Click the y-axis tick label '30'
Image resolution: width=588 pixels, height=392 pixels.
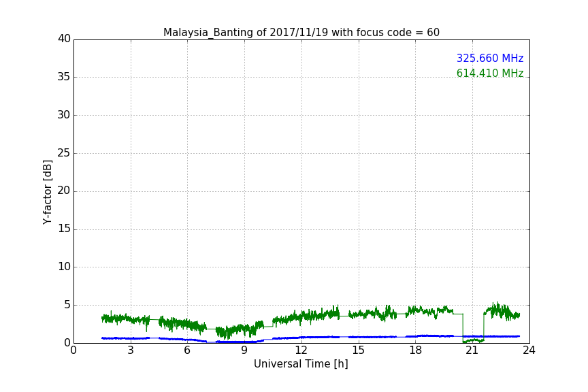(x=64, y=115)
